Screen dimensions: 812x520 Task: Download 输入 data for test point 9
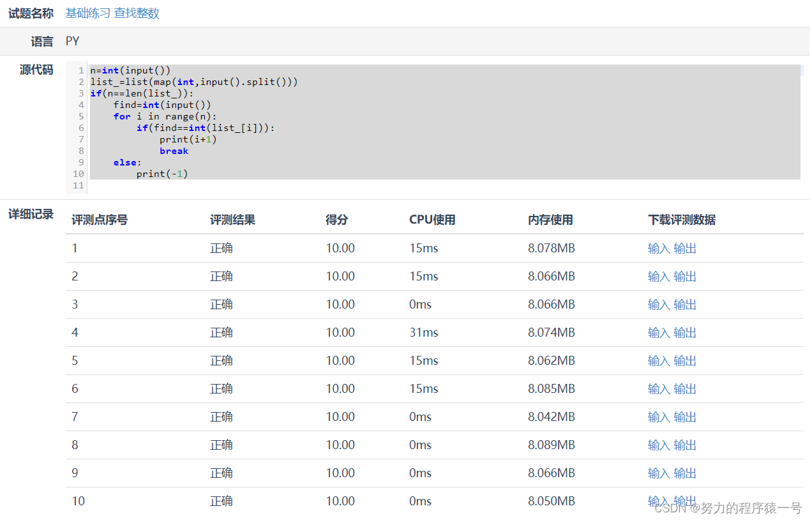[659, 473]
